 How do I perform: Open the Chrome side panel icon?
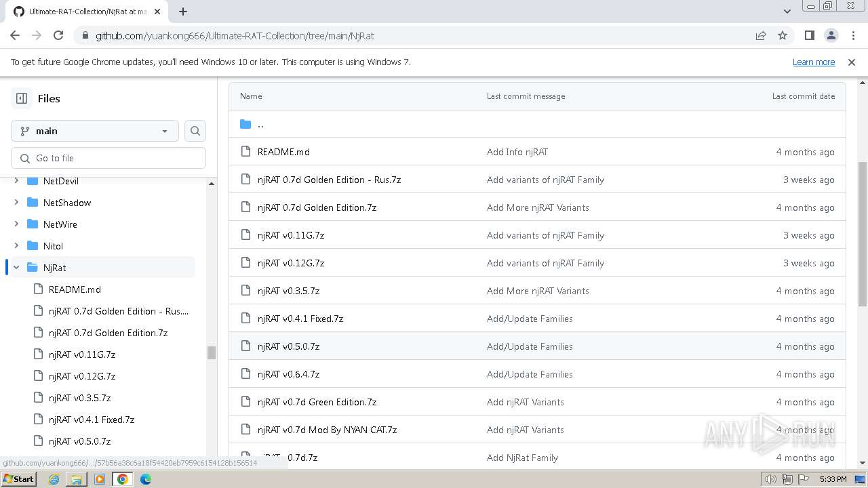point(809,35)
